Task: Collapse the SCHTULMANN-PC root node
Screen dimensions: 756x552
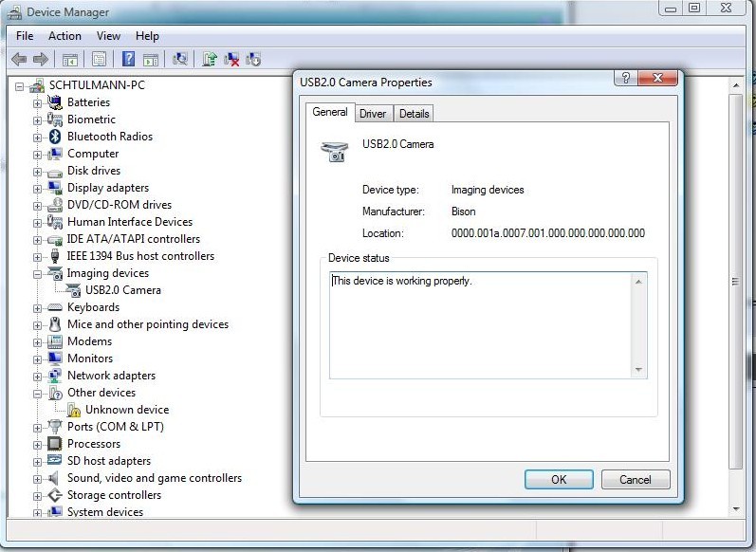Action: [19, 86]
